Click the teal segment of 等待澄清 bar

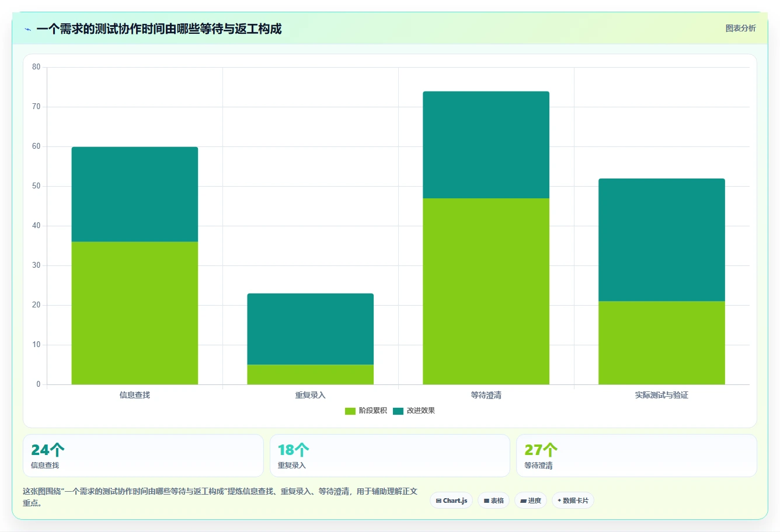point(486,145)
